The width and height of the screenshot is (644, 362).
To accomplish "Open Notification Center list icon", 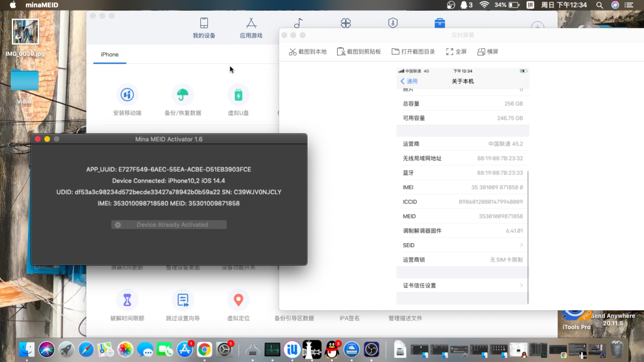I will (629, 5).
